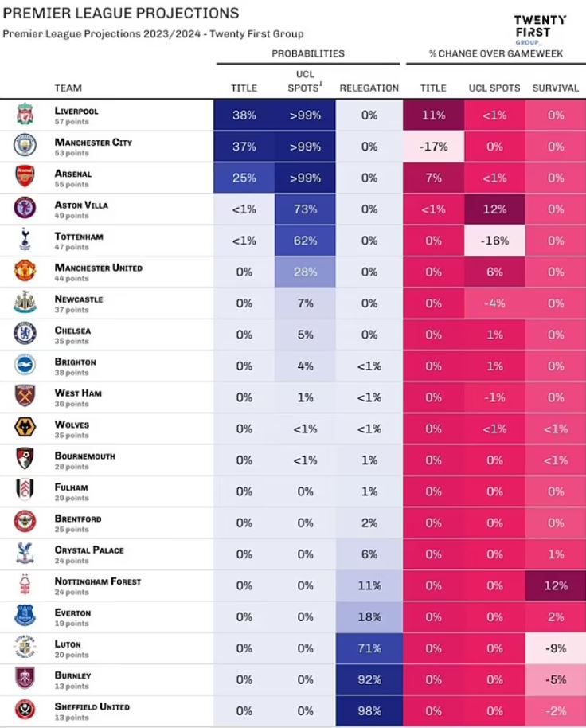586x728 pixels.
Task: Click Manchester City's -17% title change cell
Action: (433, 147)
